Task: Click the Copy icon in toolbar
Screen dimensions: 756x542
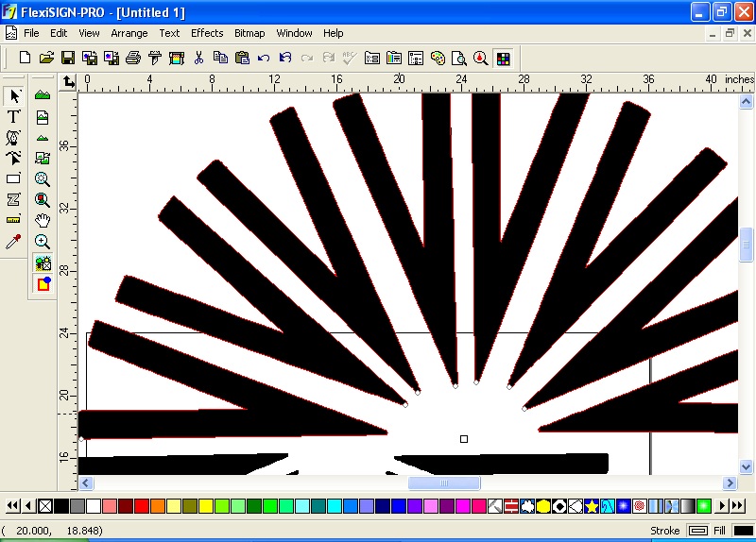Action: pos(220,59)
